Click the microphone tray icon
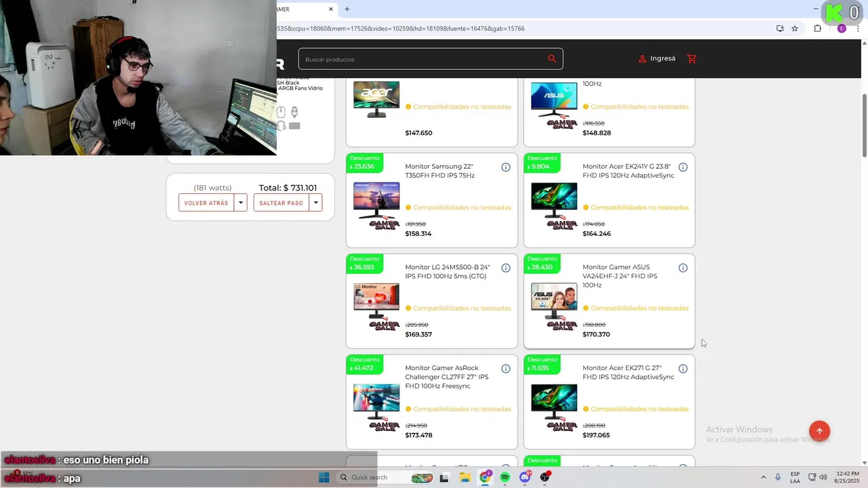This screenshot has width=868, height=488. pyautogui.click(x=778, y=477)
